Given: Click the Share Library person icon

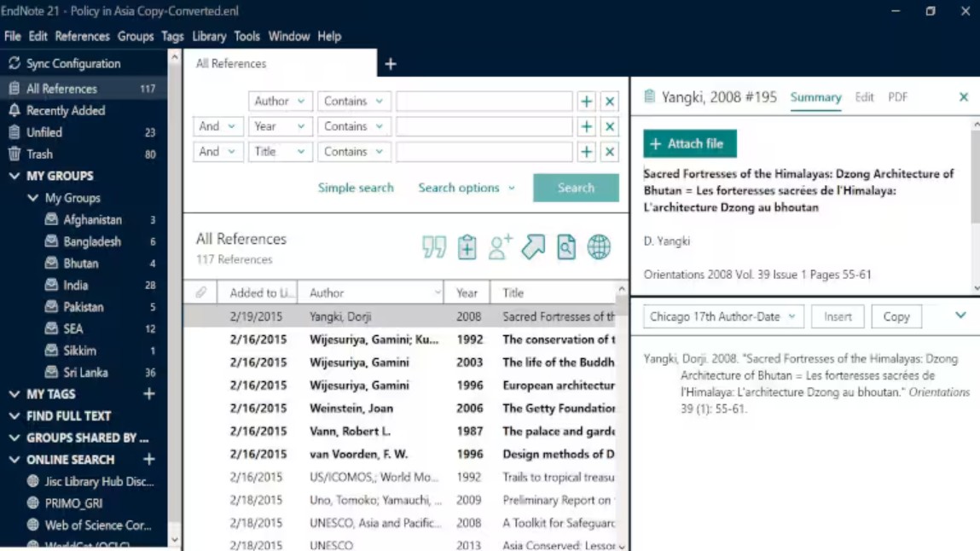Looking at the screenshot, I should [x=500, y=247].
